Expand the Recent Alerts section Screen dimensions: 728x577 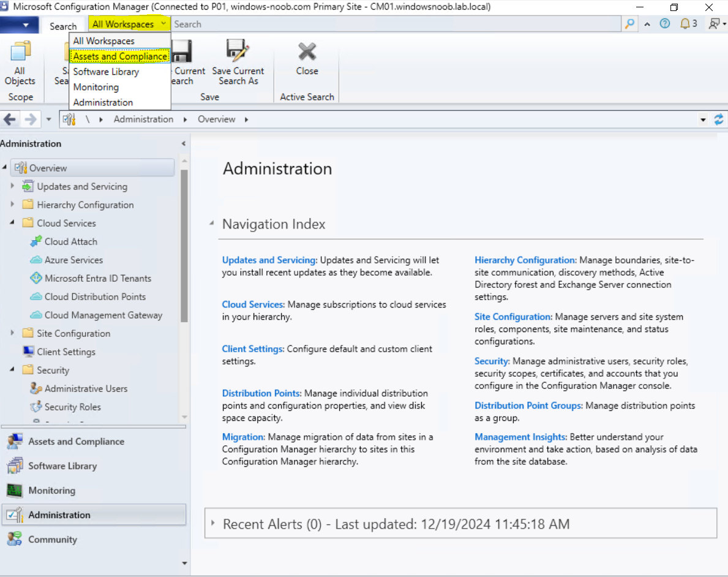(213, 523)
